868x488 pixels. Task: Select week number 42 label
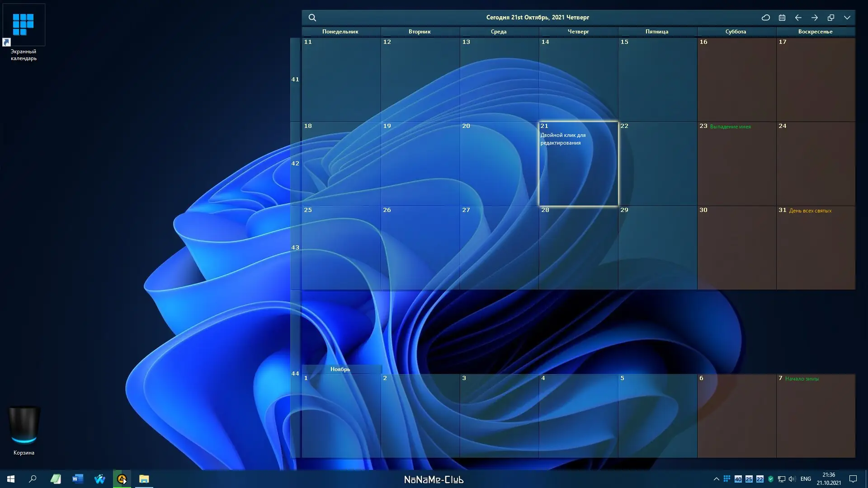(295, 164)
